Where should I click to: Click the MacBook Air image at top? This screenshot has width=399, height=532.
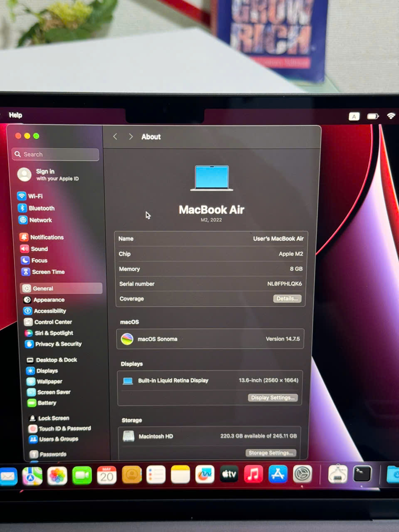tap(212, 178)
